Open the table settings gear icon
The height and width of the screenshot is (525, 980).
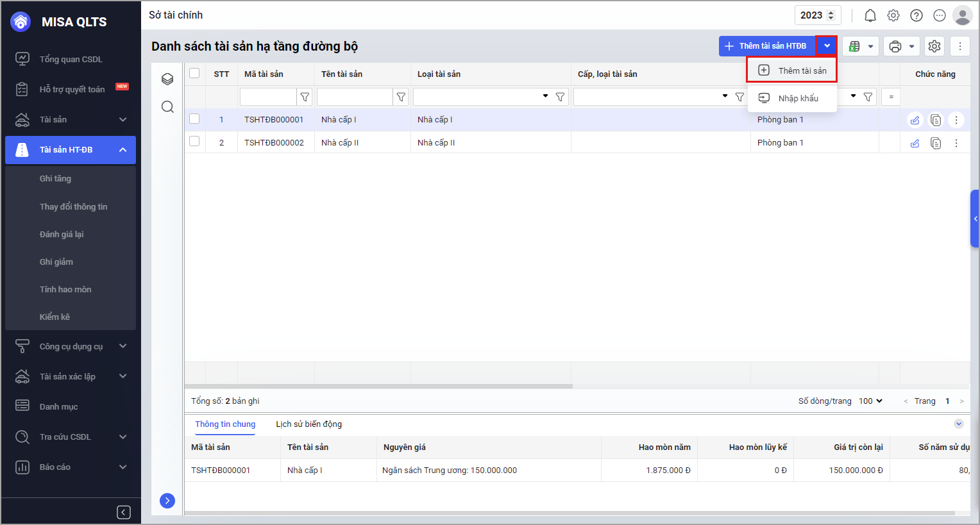pyautogui.click(x=934, y=46)
